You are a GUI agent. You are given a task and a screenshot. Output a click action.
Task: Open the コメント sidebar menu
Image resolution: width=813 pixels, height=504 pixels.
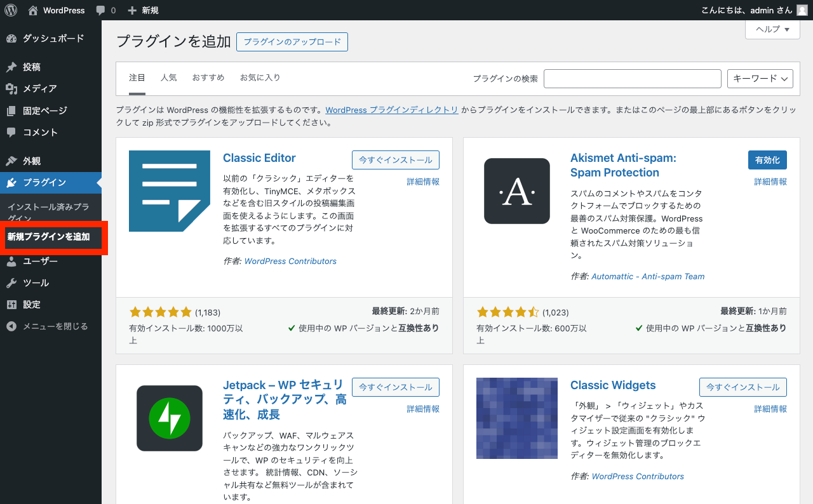[x=51, y=132]
